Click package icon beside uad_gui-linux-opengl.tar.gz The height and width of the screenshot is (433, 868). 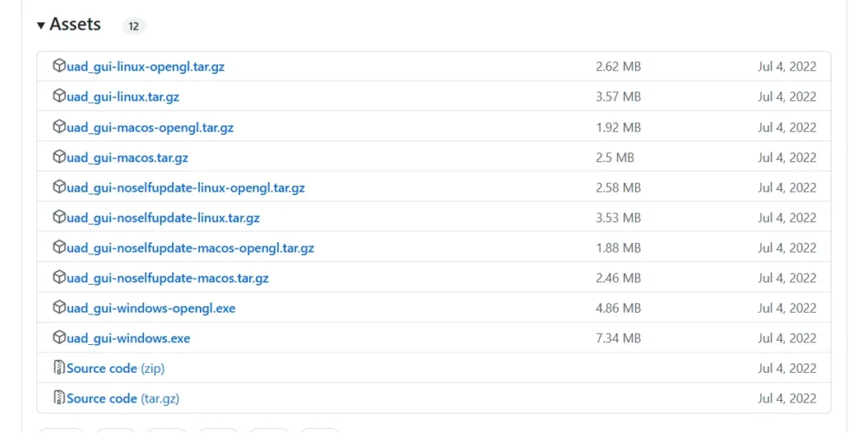click(58, 66)
